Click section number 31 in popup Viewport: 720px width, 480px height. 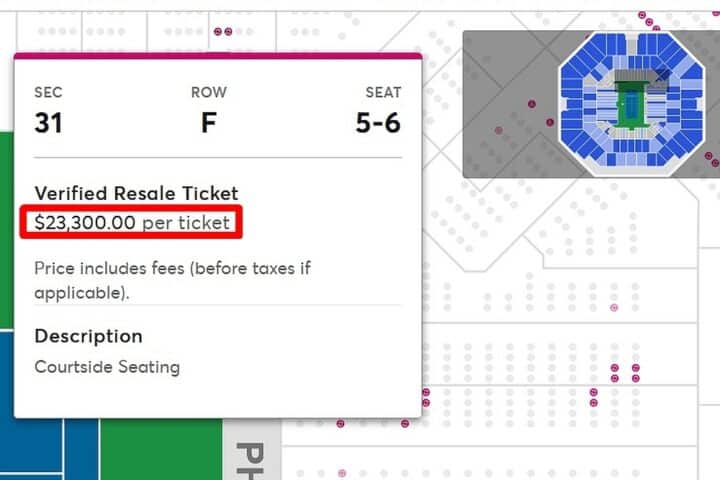tap(48, 123)
